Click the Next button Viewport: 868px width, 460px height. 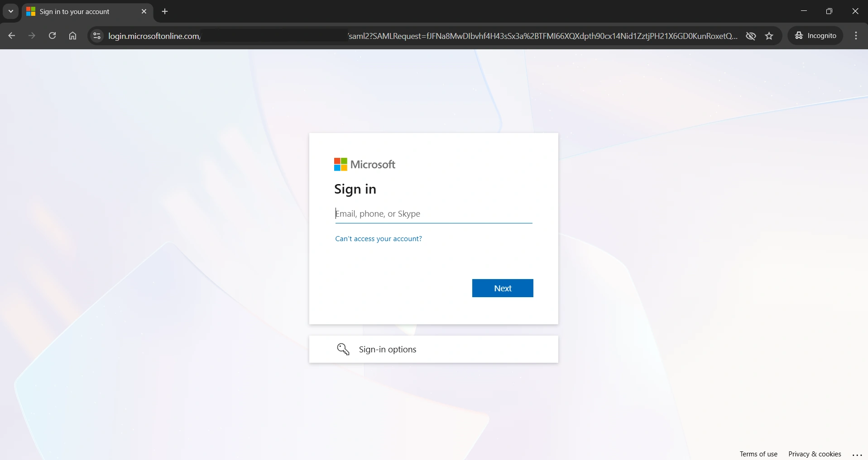point(503,288)
